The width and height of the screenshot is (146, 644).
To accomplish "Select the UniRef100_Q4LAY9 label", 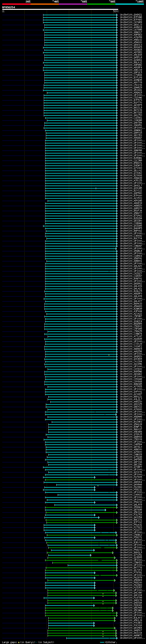I will [131, 504].
